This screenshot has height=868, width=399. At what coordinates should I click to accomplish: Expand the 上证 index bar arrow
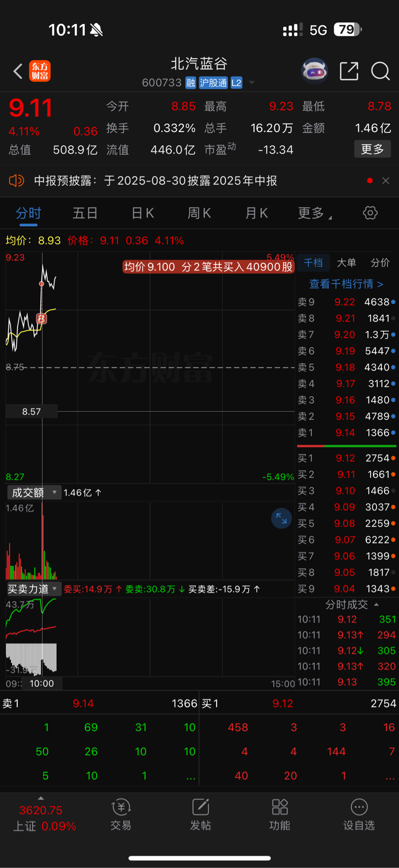point(41,798)
